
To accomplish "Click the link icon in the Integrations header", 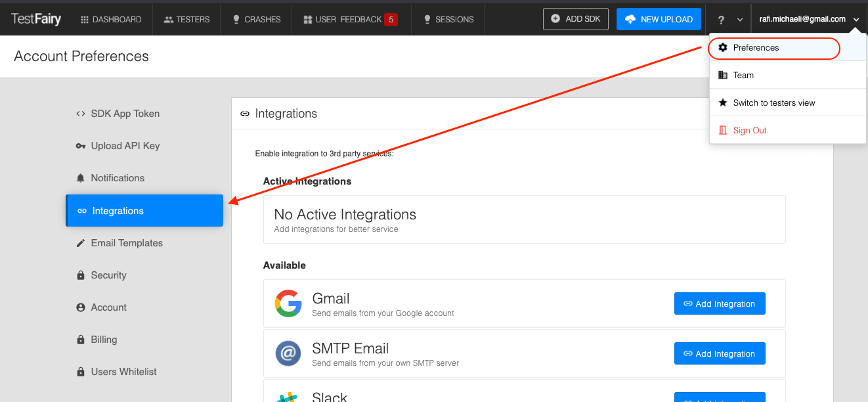I will pos(244,113).
